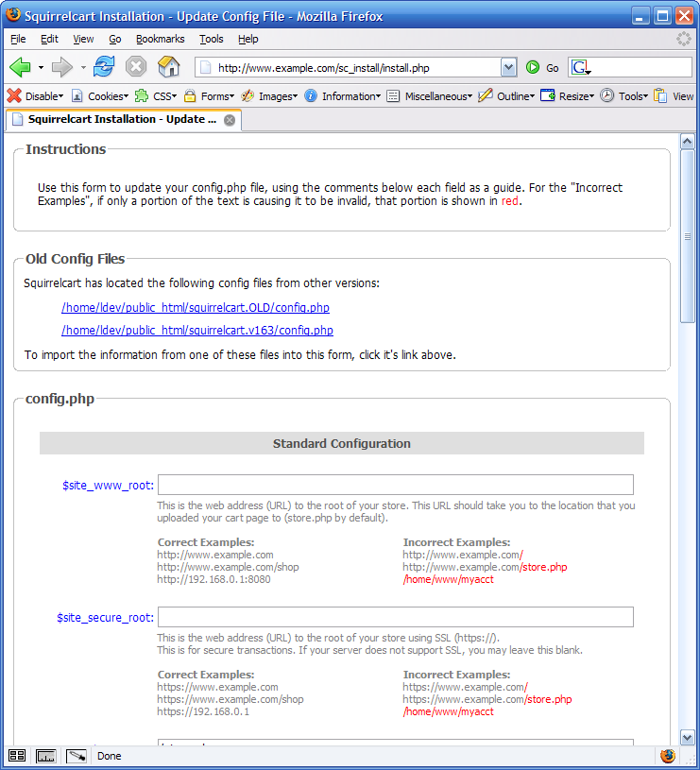Open the URL address bar dropdown

coord(509,67)
